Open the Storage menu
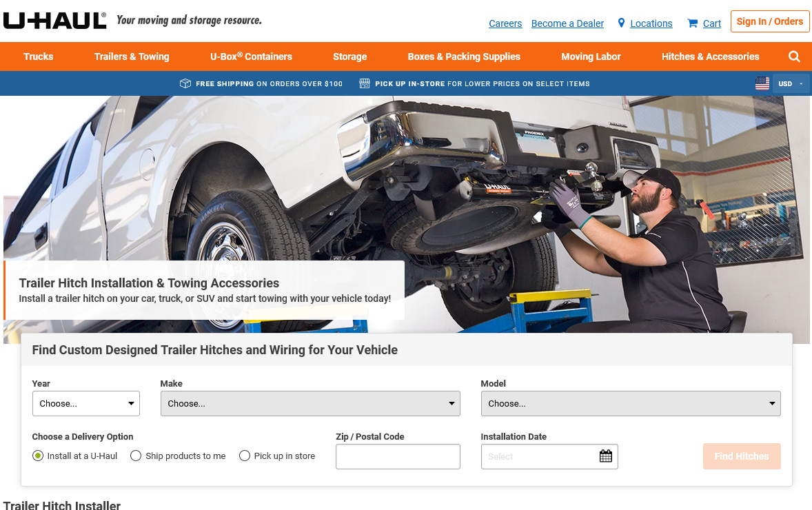 (x=349, y=57)
